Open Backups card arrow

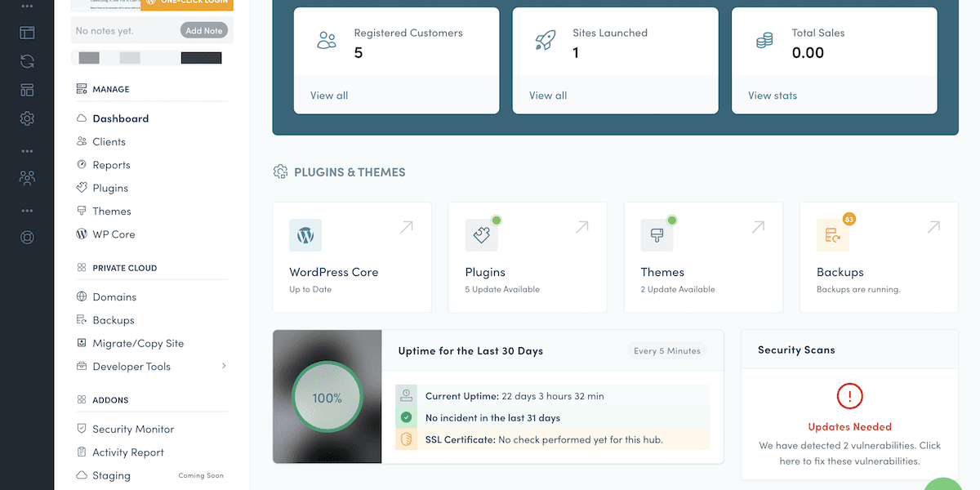[933, 227]
